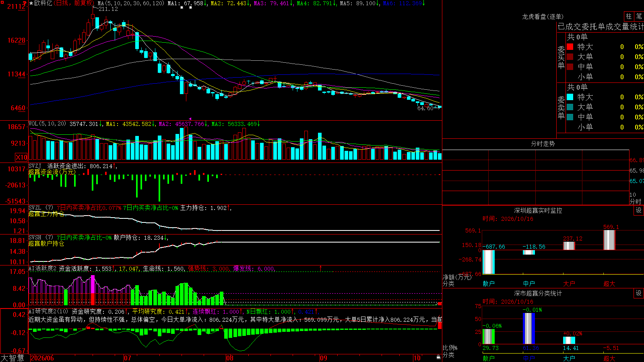Click the star icon before 欧科亿
The image size is (644, 362).
click(x=31, y=3)
